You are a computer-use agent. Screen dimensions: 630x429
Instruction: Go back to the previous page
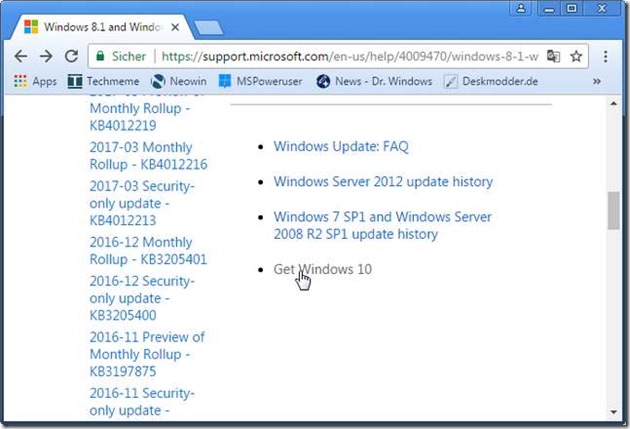point(21,56)
